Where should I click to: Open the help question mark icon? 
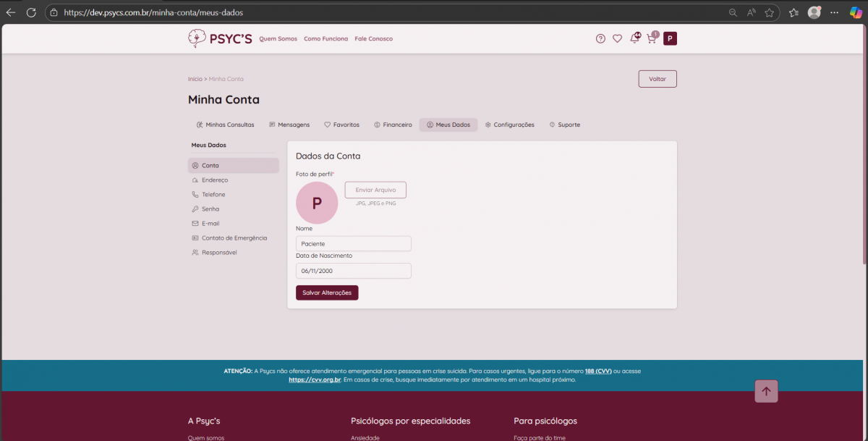pos(600,39)
